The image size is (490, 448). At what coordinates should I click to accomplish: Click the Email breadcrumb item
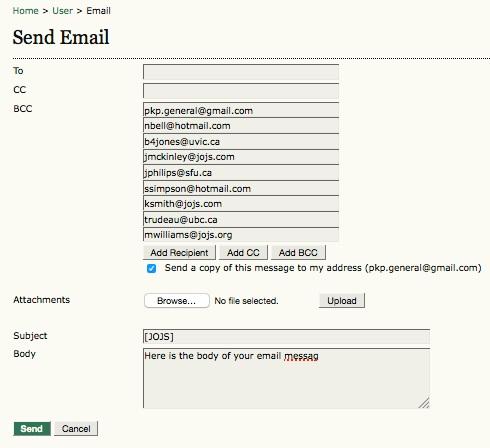pos(98,11)
